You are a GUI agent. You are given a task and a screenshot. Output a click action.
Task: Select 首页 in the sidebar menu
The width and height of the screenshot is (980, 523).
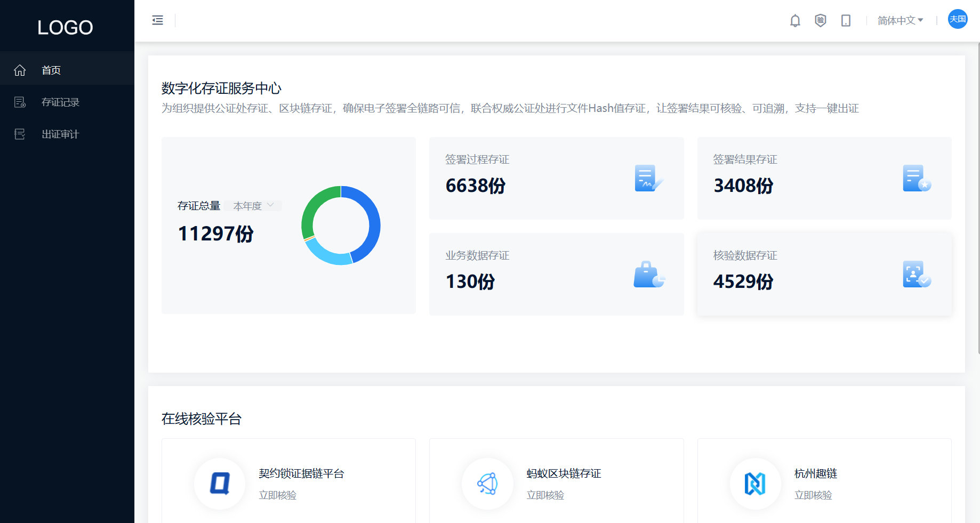click(51, 69)
